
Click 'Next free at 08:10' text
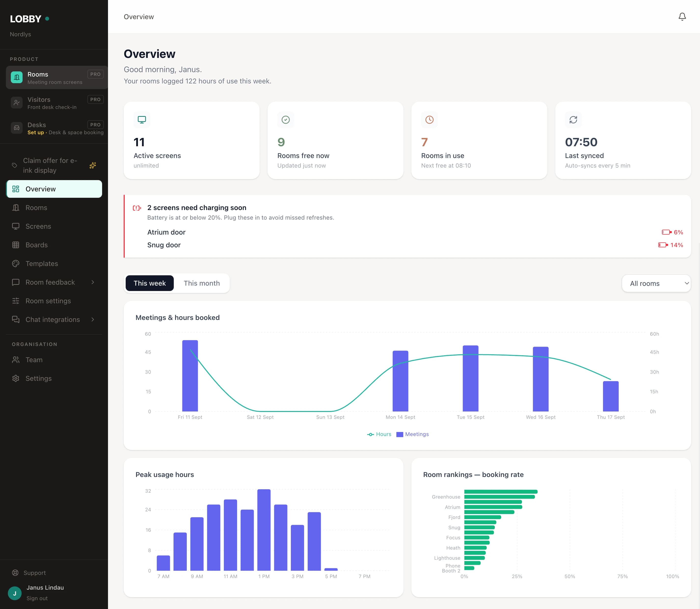pos(446,166)
